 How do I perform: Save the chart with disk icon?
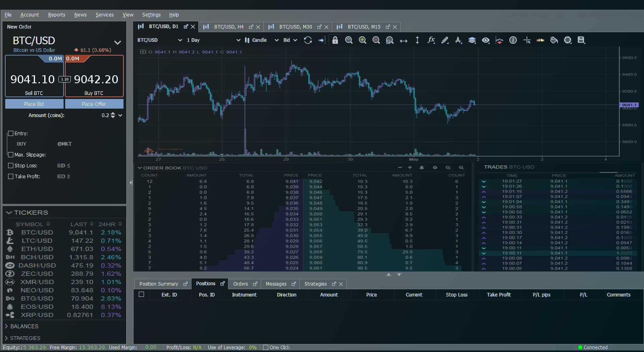(x=581, y=40)
